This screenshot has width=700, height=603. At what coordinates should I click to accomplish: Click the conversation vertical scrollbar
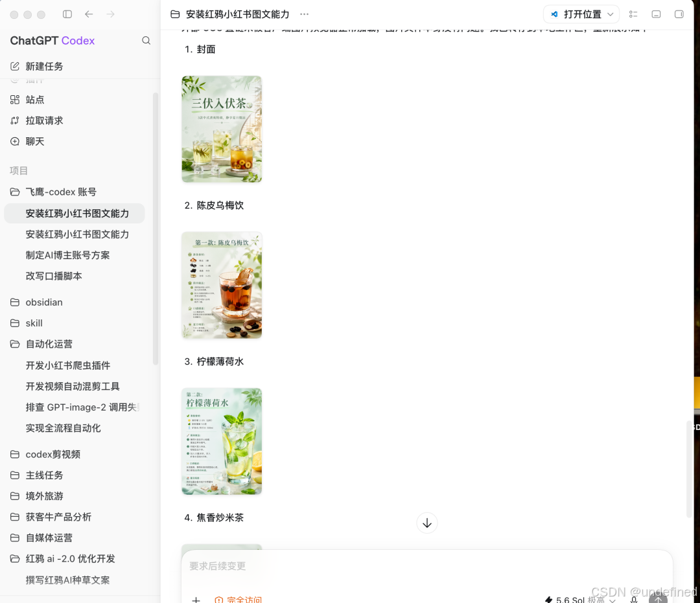tap(688, 468)
